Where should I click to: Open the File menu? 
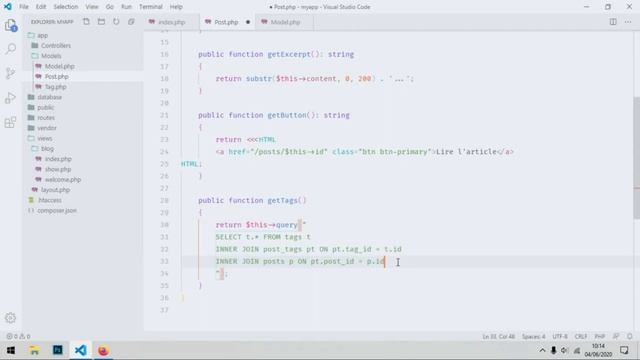(24, 7)
